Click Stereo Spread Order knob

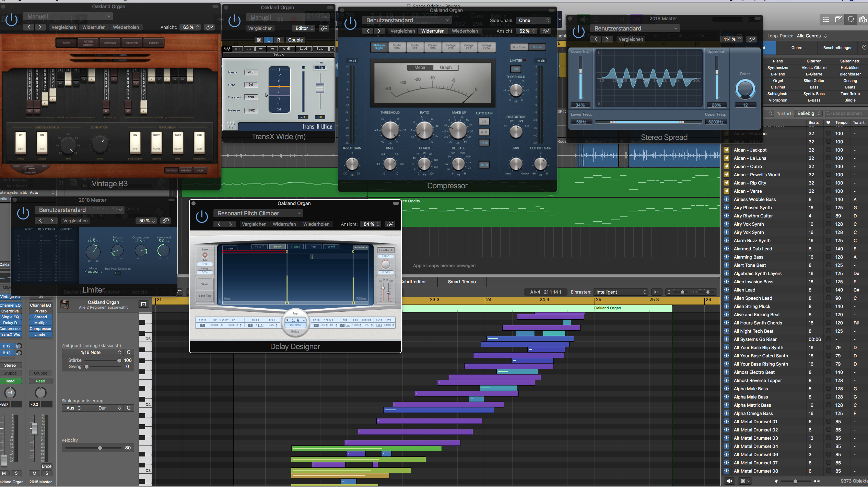(x=745, y=90)
